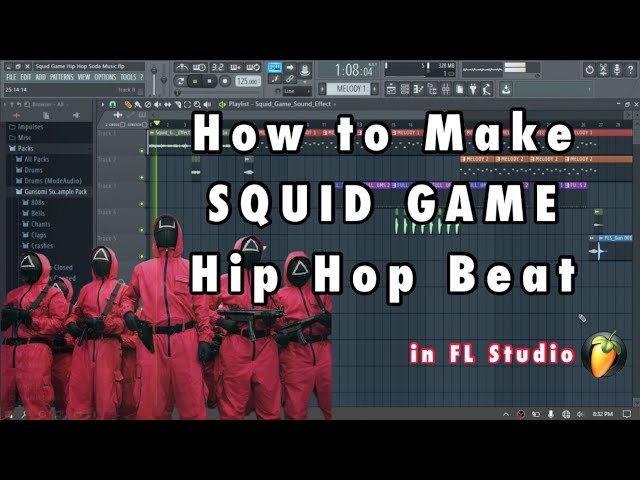640x480 pixels.
Task: Click the 1:08:04 time display
Action: click(349, 70)
